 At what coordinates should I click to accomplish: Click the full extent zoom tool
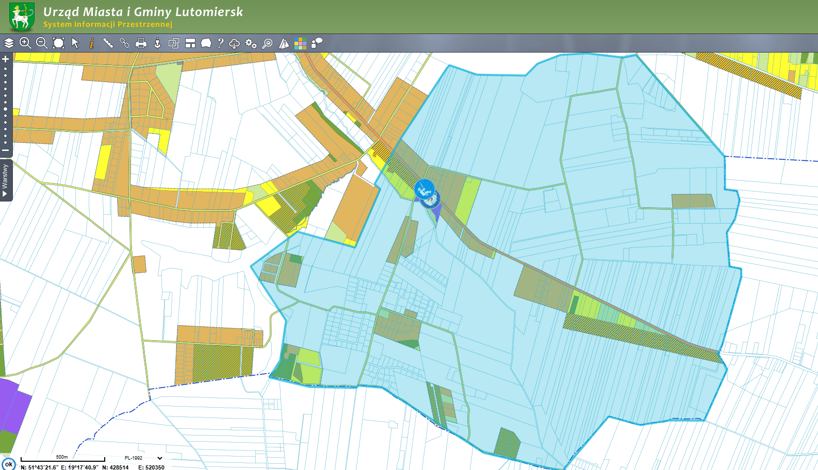coord(59,44)
